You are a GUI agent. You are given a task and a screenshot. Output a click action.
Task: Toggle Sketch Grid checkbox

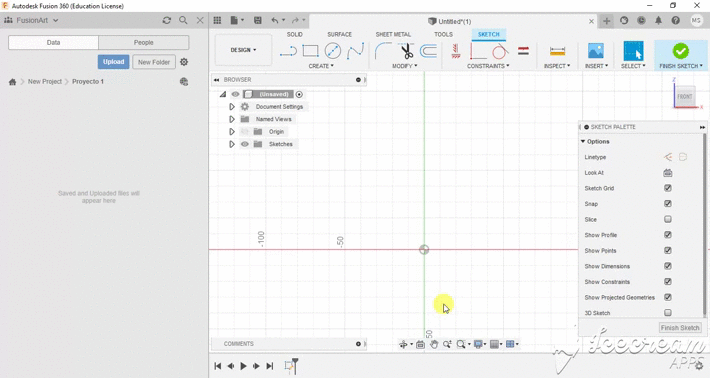click(x=668, y=188)
